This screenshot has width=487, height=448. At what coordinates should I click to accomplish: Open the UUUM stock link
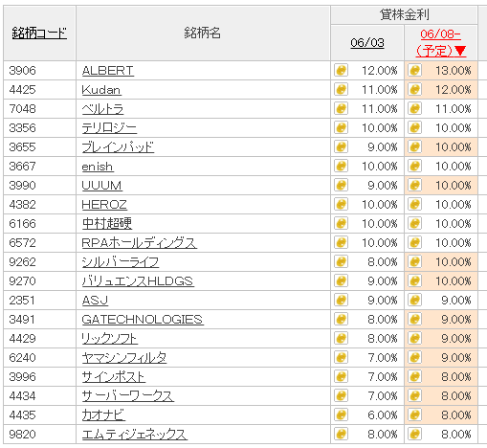point(102,186)
